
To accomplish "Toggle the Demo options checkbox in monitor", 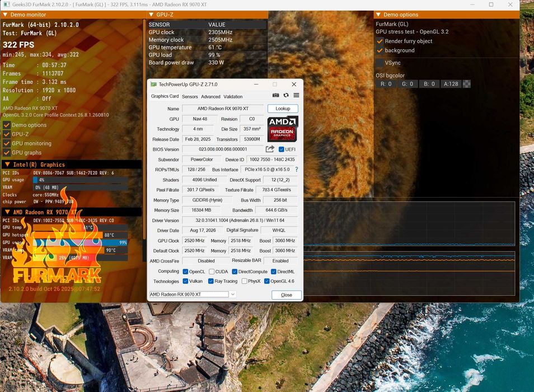I will coord(7,125).
